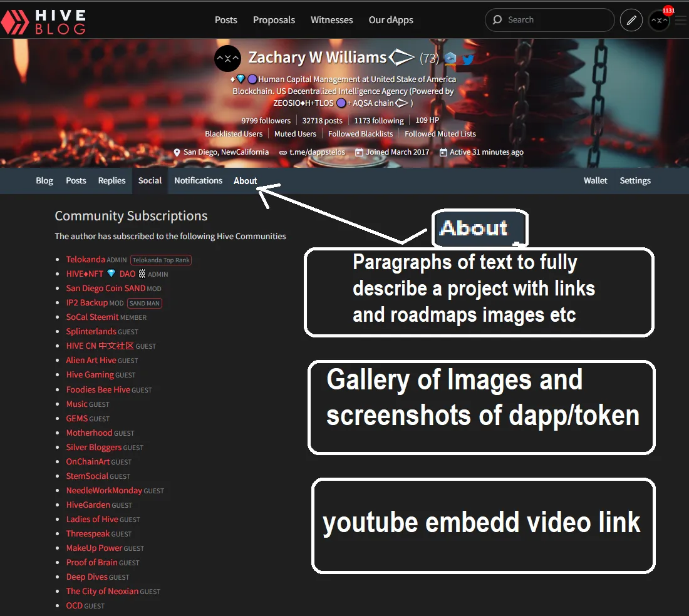Focus the Search input field
The width and height of the screenshot is (689, 616).
(x=549, y=20)
